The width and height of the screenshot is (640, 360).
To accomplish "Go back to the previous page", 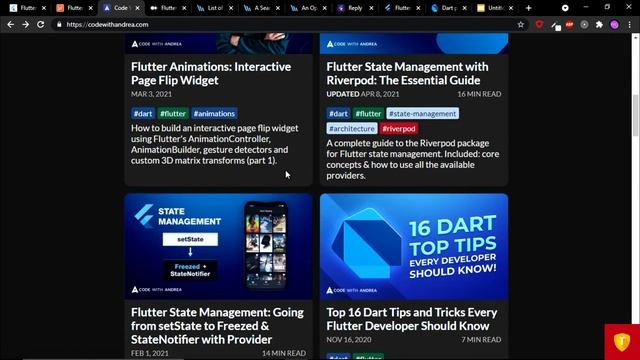I will pos(11,24).
